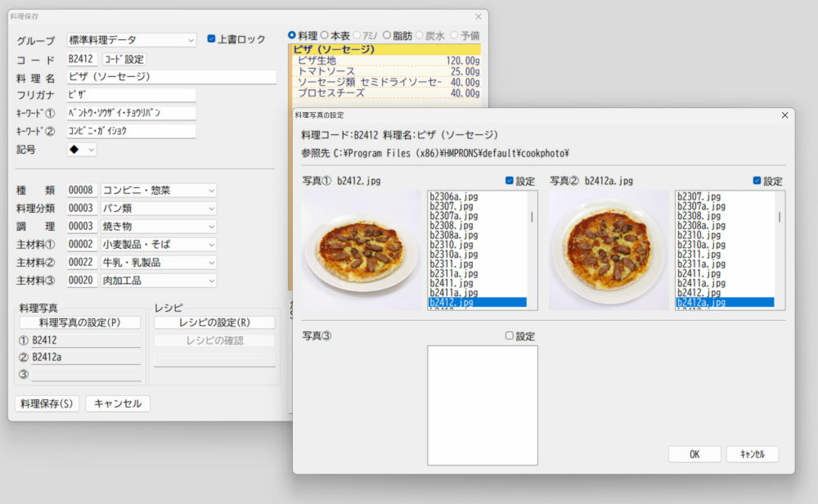Click the photo ② name field B2412a
This screenshot has width=818, height=504.
click(x=86, y=358)
